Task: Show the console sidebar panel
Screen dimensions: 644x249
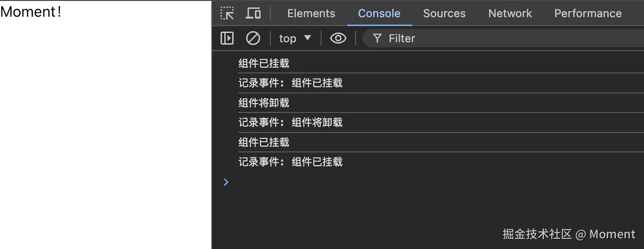Action: (x=227, y=38)
